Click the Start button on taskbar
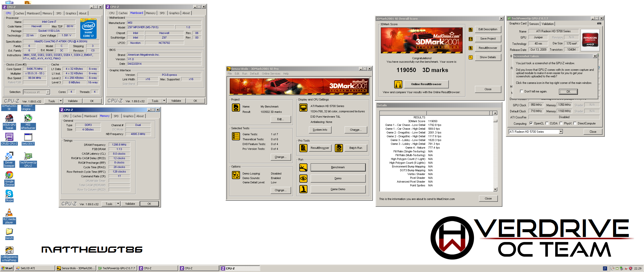The image size is (644, 272). point(7,268)
